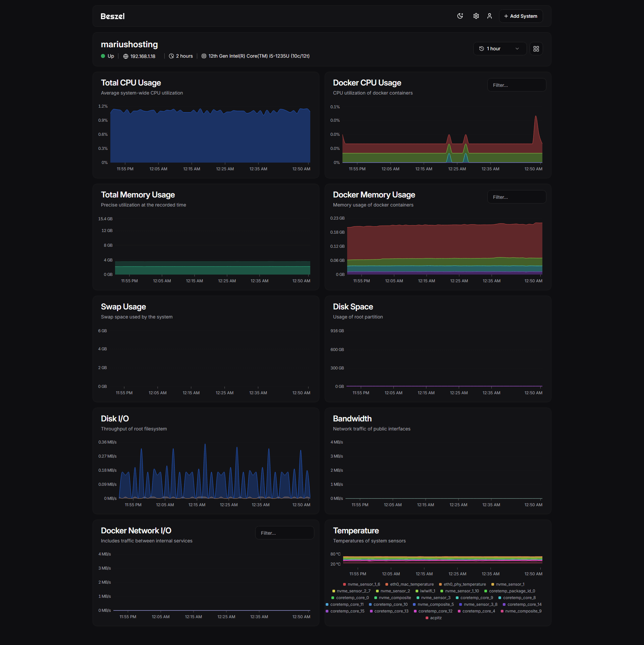This screenshot has width=644, height=645.
Task: Click the Bandwidth chart title
Action: [352, 419]
